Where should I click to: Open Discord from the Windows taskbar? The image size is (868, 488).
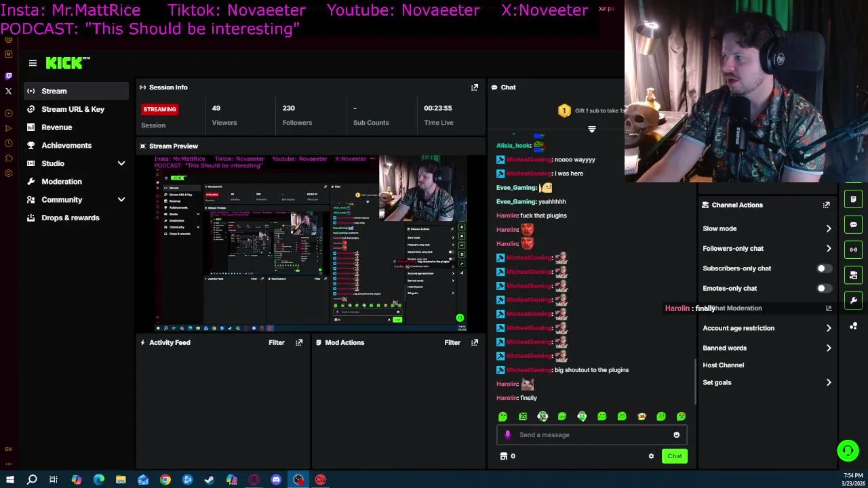(x=276, y=480)
